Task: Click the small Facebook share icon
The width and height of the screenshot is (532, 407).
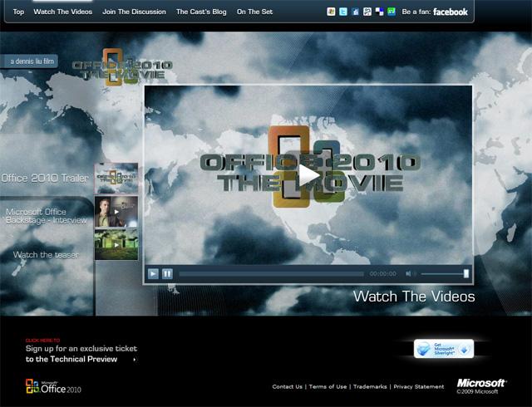Action: point(355,12)
